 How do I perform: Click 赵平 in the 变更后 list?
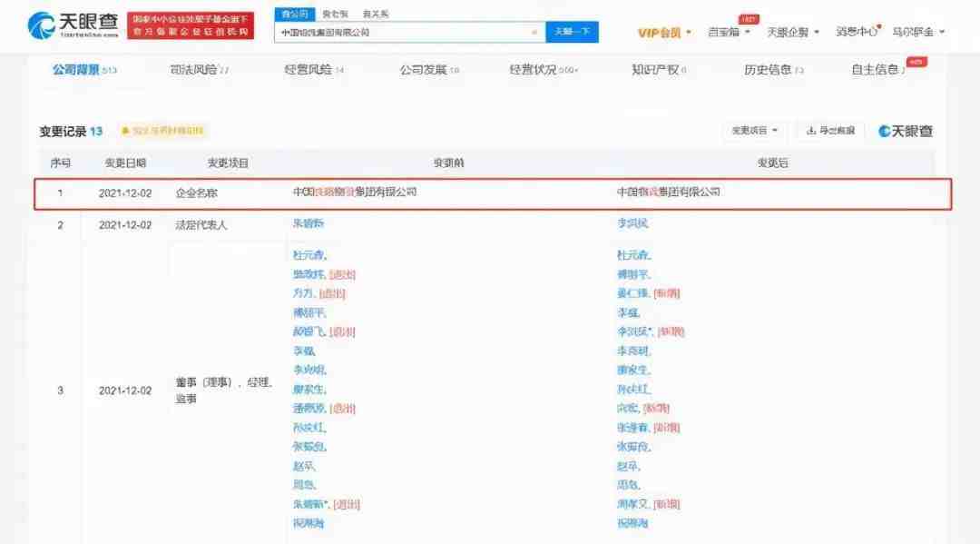(x=628, y=466)
